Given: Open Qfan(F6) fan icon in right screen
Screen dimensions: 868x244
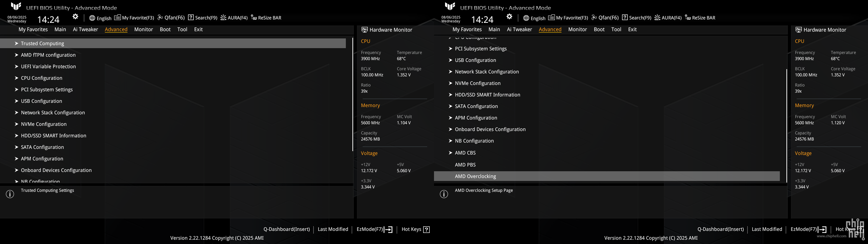Looking at the screenshot, I should (594, 18).
